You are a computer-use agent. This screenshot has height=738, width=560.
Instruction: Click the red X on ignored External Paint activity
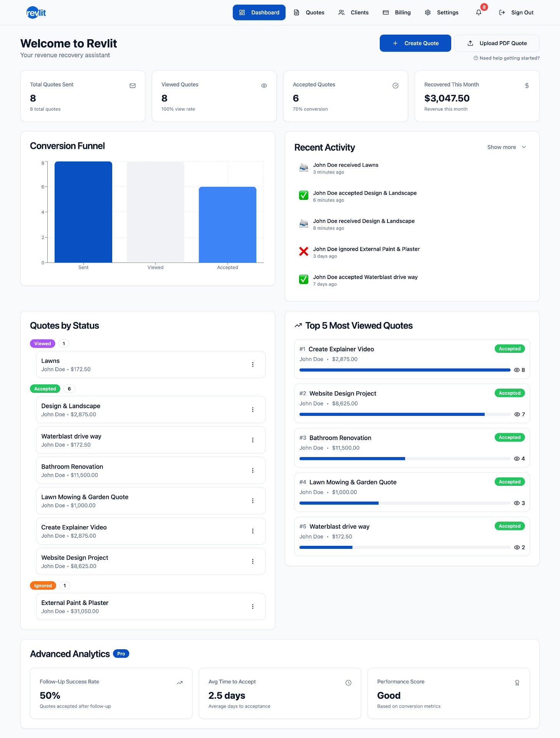304,251
